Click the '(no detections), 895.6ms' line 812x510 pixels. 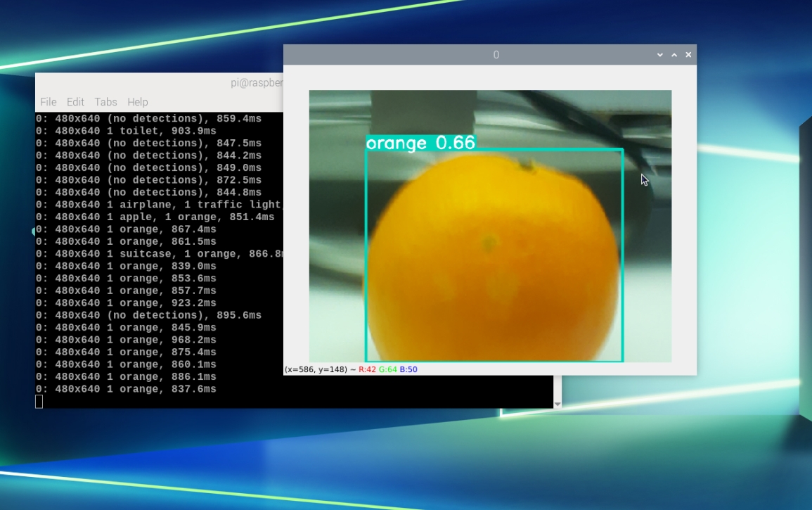pos(148,315)
